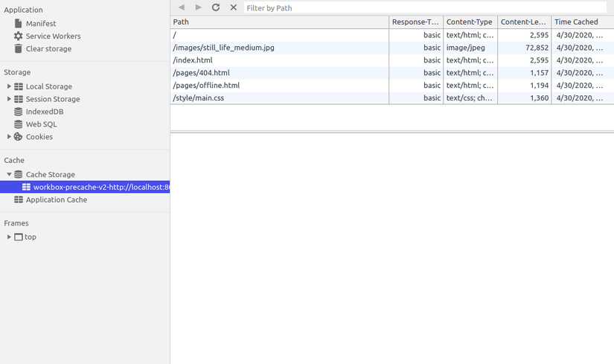Sort by the Path column header
The image size is (614, 364).
click(280, 22)
